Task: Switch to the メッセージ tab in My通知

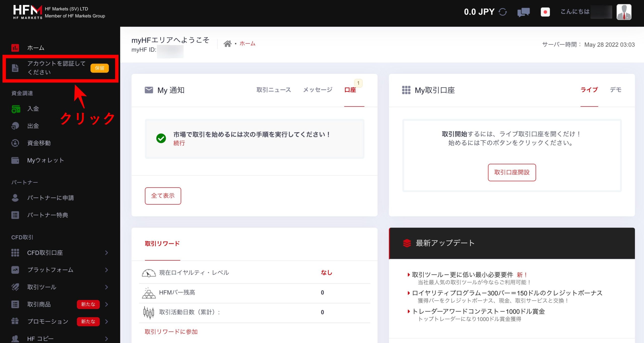Action: (317, 90)
